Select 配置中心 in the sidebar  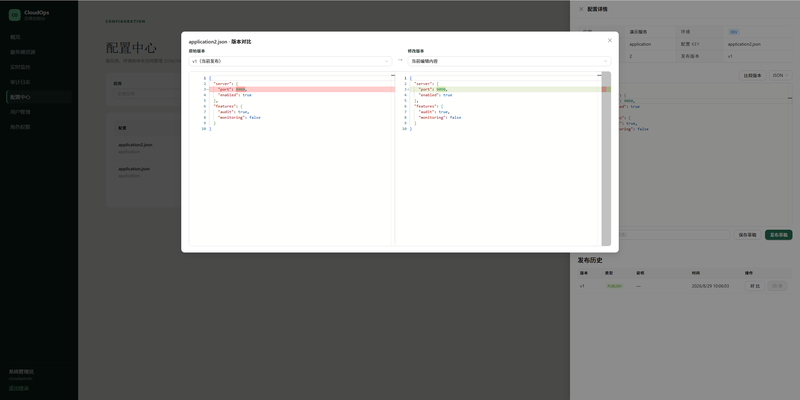pos(39,97)
